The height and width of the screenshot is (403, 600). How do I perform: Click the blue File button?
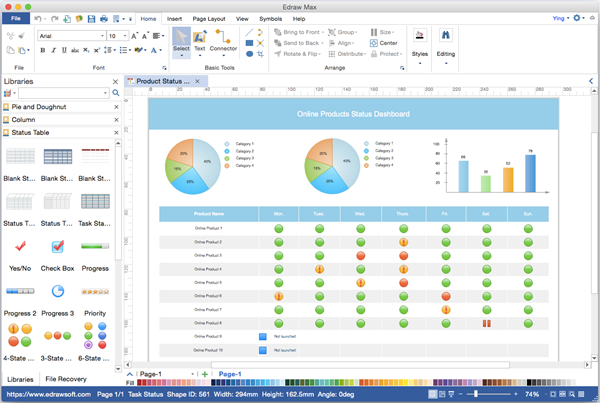point(16,19)
